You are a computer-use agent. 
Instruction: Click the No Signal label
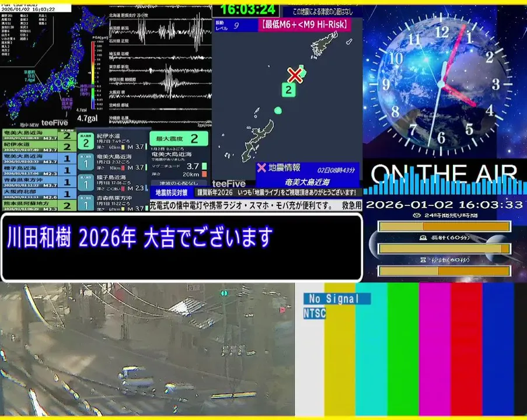[337, 298]
